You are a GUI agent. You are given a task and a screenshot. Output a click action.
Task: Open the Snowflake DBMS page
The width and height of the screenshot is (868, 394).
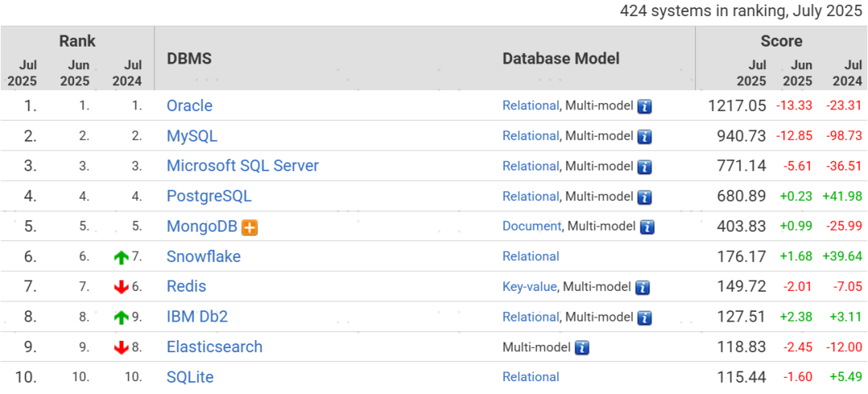coord(203,257)
